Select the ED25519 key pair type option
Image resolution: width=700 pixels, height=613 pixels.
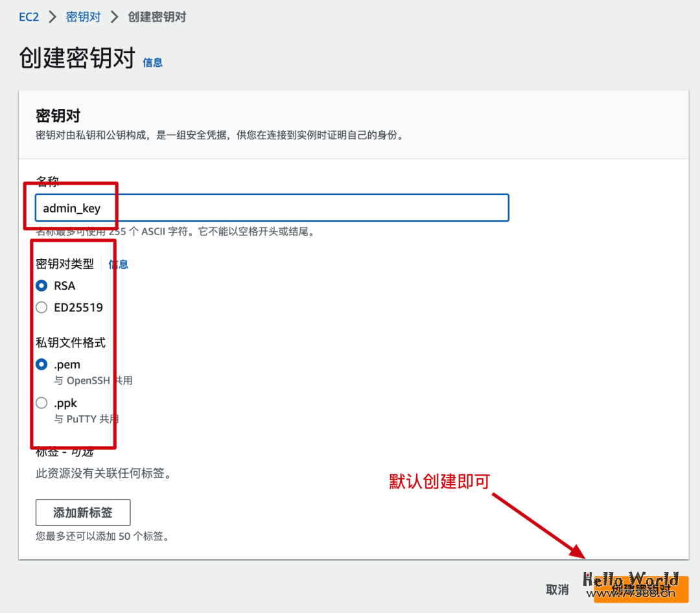point(40,308)
